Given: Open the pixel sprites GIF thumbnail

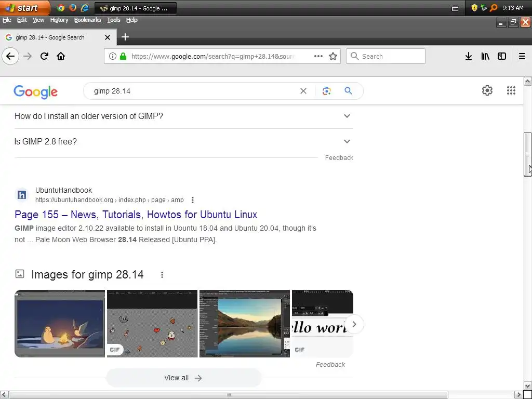Looking at the screenshot, I should pos(152,324).
